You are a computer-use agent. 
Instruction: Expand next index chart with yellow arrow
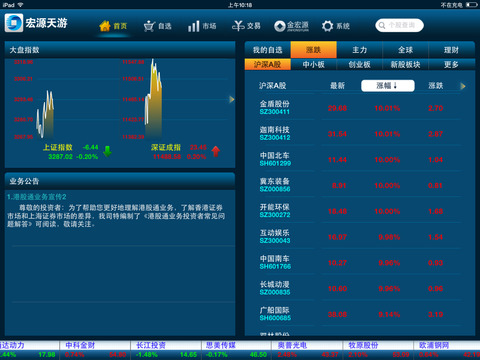pyautogui.click(x=232, y=99)
